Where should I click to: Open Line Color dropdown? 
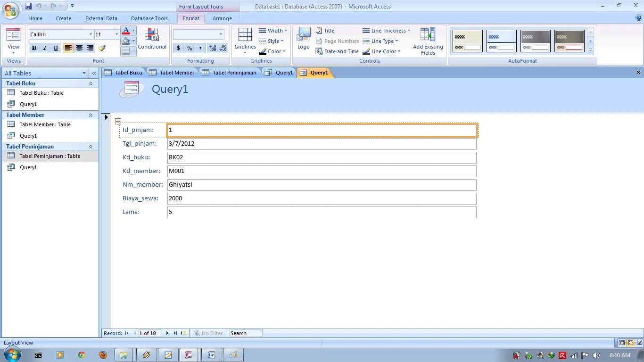click(381, 51)
